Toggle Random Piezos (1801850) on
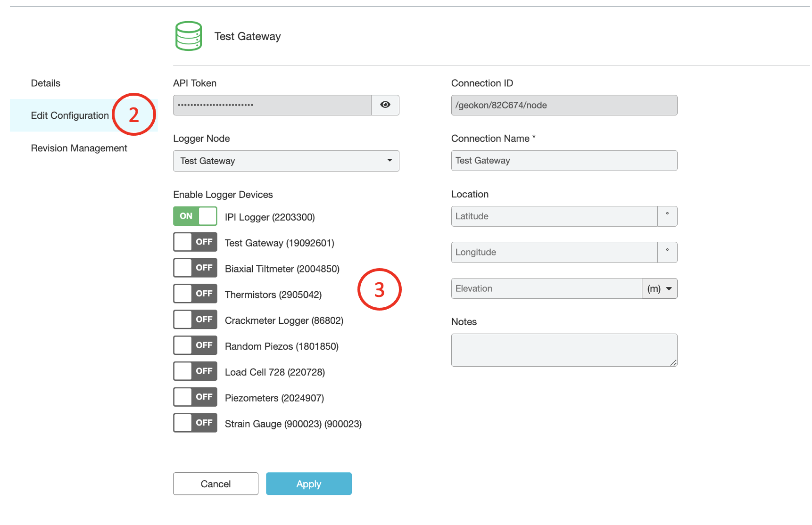Image resolution: width=812 pixels, height=525 pixels. pyautogui.click(x=195, y=345)
